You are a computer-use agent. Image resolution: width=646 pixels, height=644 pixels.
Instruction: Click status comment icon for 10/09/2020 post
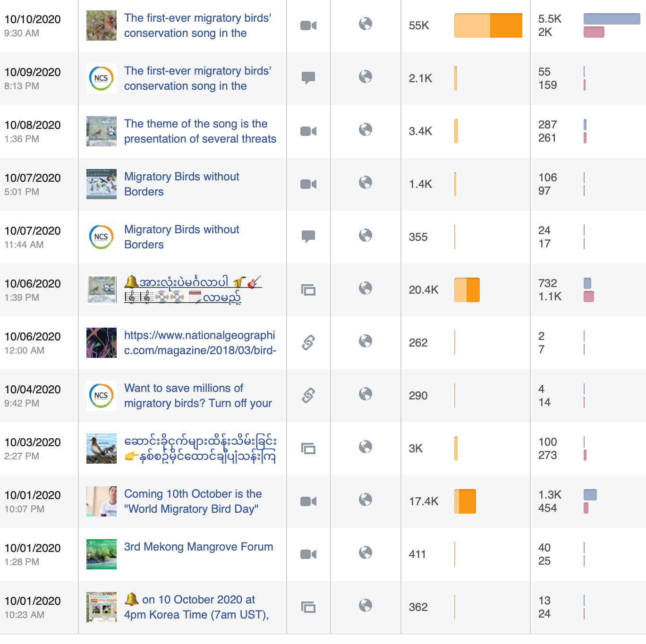pos(308,77)
